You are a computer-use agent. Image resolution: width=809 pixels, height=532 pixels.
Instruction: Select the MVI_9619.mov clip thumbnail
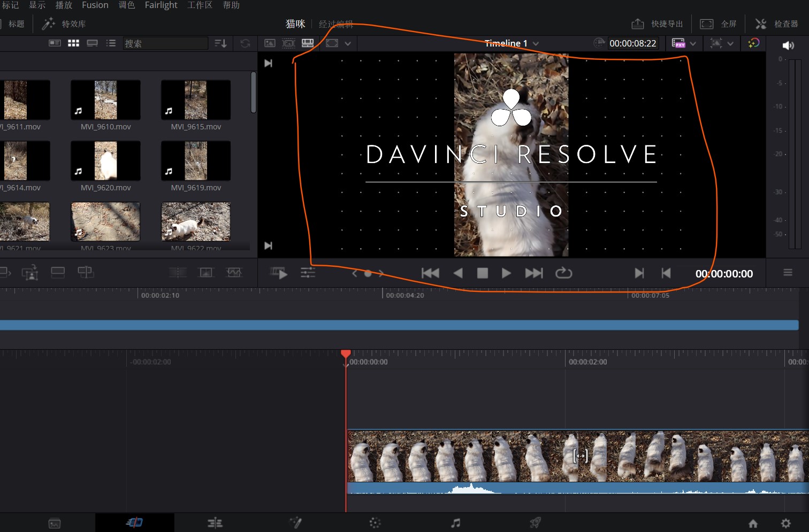coord(196,160)
